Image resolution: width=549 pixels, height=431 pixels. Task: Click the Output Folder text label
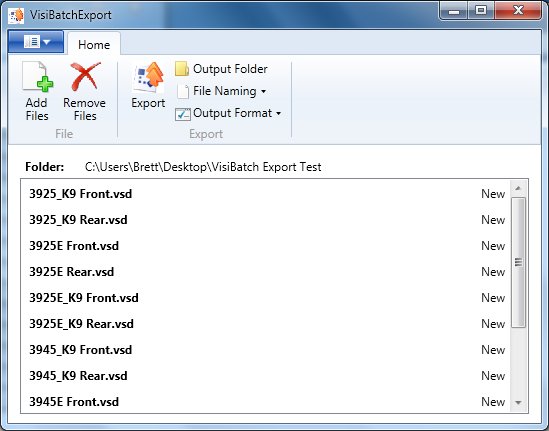point(230,69)
